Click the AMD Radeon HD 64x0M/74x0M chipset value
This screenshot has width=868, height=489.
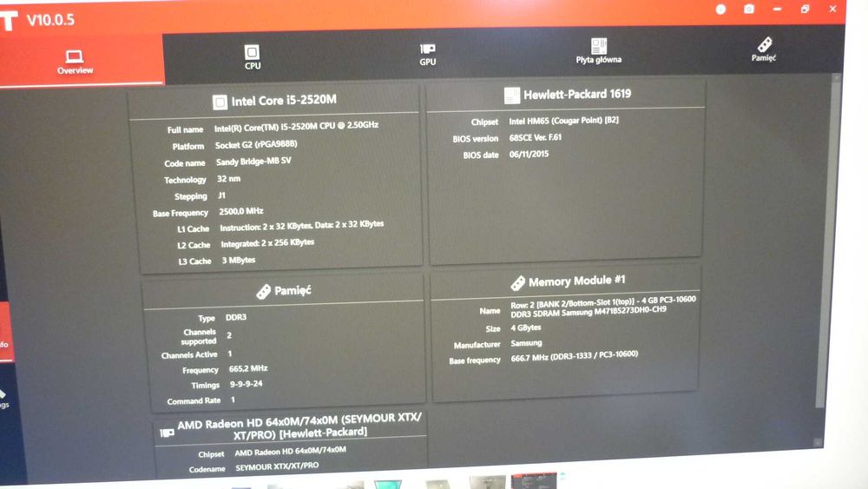pyautogui.click(x=290, y=452)
